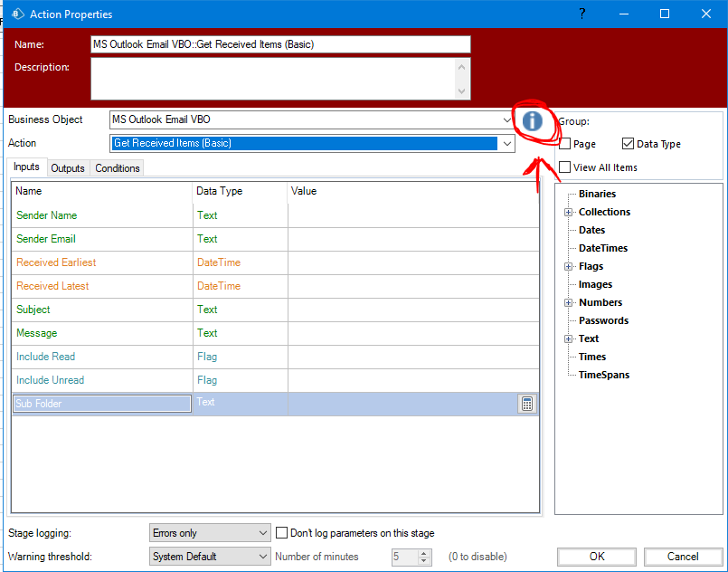
Task: Click the OK button
Action: click(x=597, y=557)
